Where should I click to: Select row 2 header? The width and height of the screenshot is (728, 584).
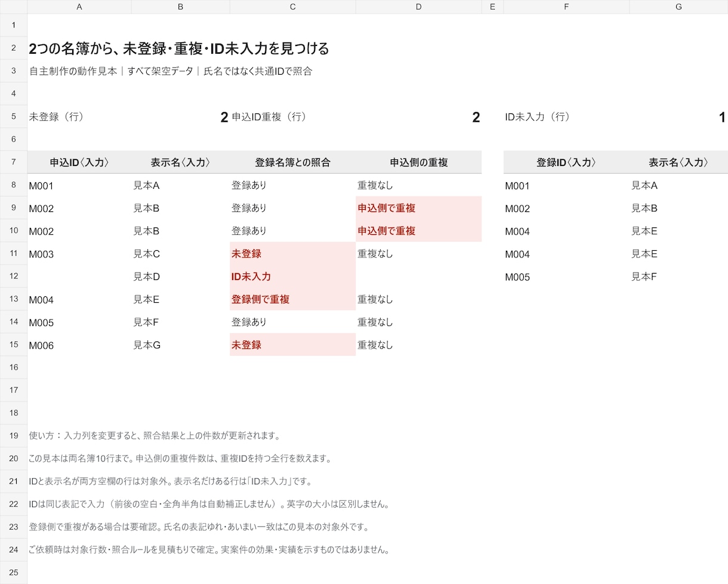click(14, 48)
